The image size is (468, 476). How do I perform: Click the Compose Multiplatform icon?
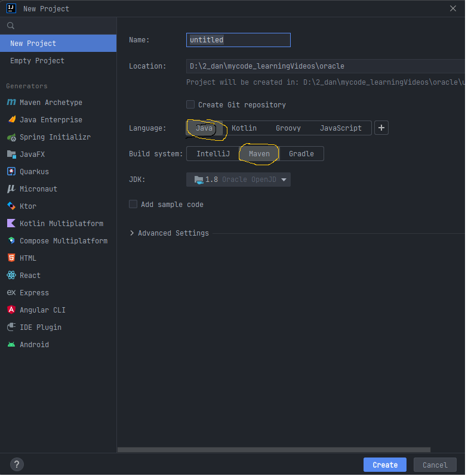[11, 241]
